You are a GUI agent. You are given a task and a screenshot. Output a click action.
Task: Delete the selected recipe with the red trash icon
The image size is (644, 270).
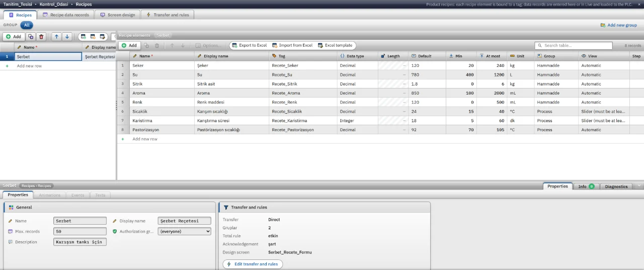(41, 37)
